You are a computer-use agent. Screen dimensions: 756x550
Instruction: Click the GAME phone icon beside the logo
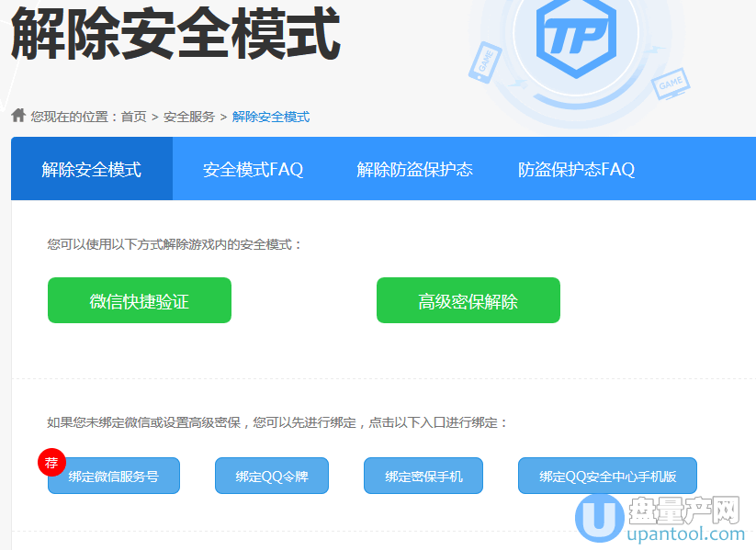pyautogui.click(x=485, y=61)
